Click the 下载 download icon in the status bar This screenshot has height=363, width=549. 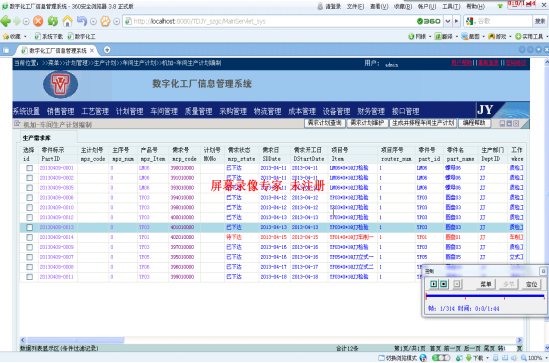468,358
